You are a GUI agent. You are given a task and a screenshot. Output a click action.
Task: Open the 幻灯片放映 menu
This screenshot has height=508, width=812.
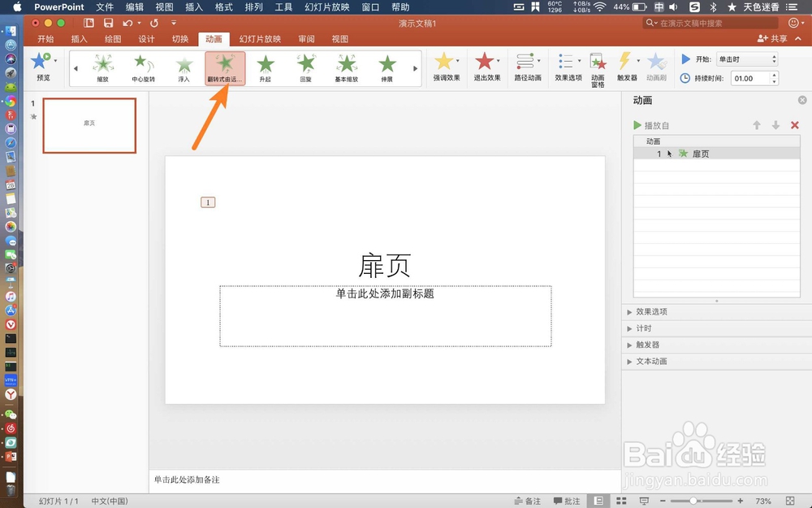tap(326, 7)
